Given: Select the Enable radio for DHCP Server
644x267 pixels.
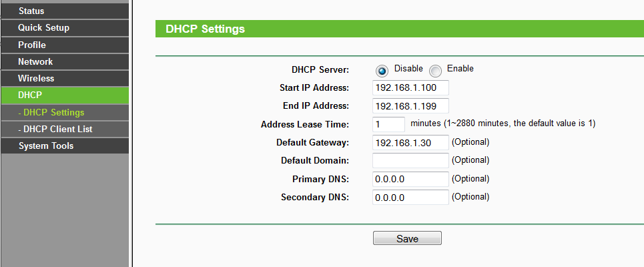Looking at the screenshot, I should 435,71.
